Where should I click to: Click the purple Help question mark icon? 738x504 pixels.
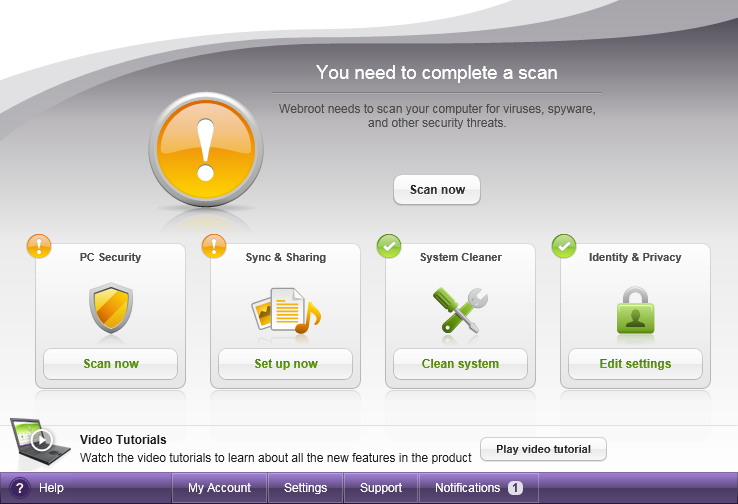(x=19, y=488)
